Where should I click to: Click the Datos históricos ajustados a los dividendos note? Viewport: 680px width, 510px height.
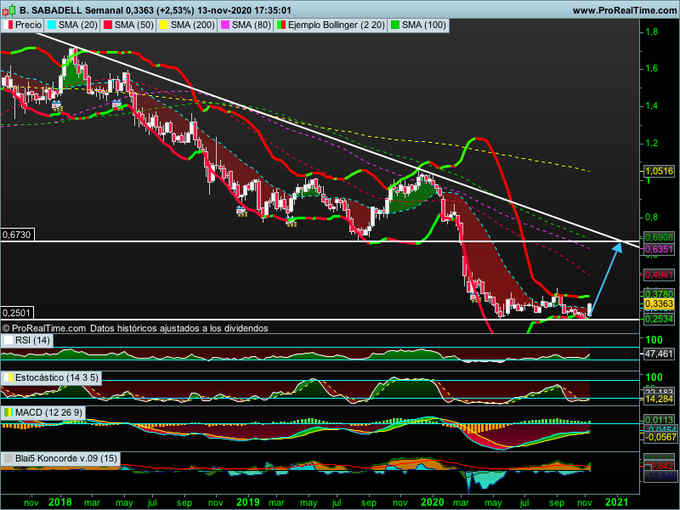(179, 328)
